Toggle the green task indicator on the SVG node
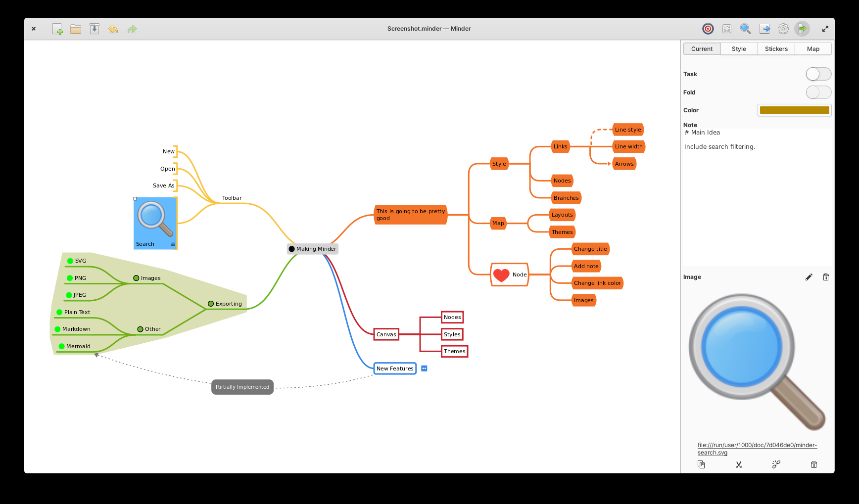 click(70, 260)
